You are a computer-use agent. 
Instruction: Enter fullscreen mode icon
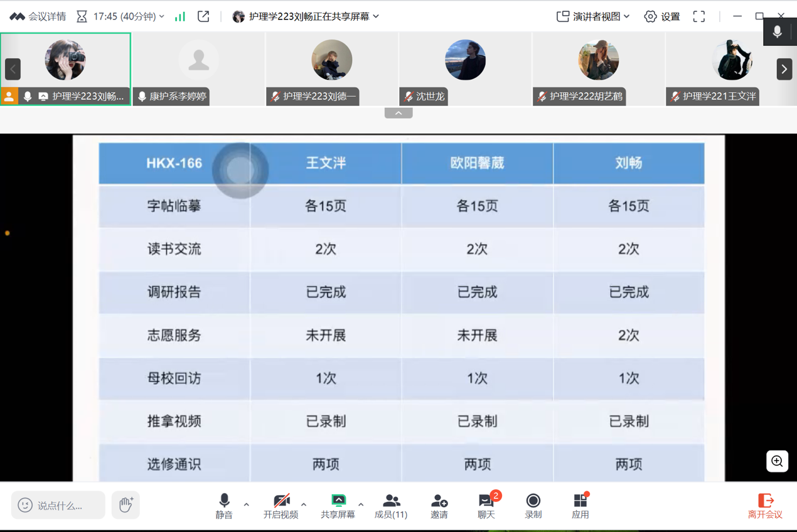[699, 17]
